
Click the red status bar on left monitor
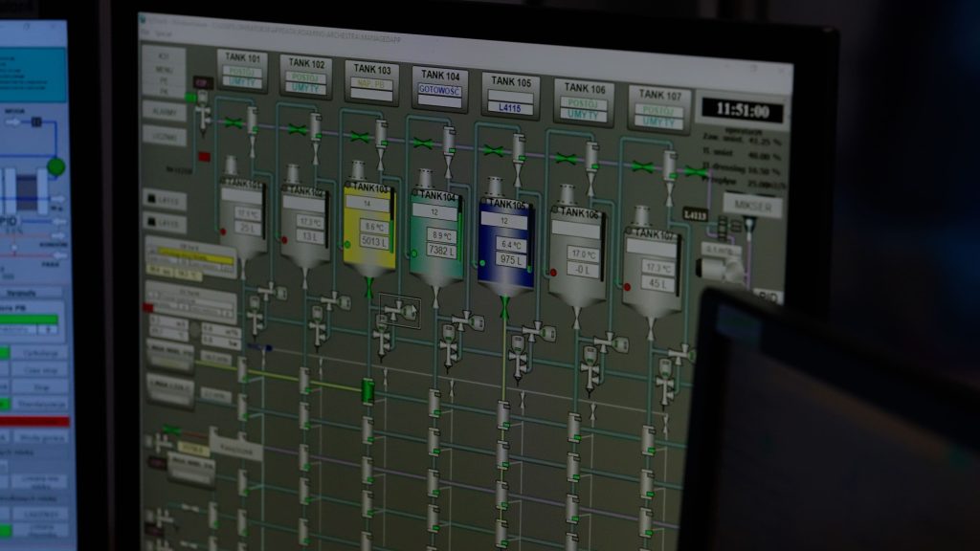pos(34,421)
